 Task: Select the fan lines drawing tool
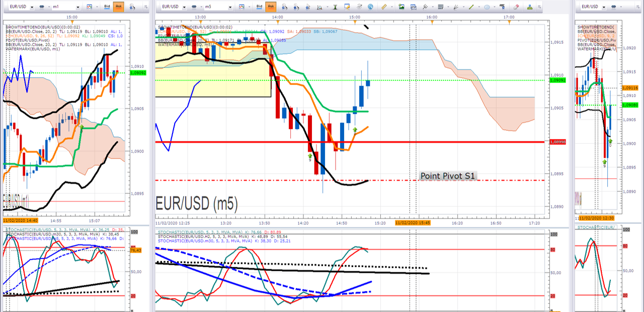coord(456,7)
